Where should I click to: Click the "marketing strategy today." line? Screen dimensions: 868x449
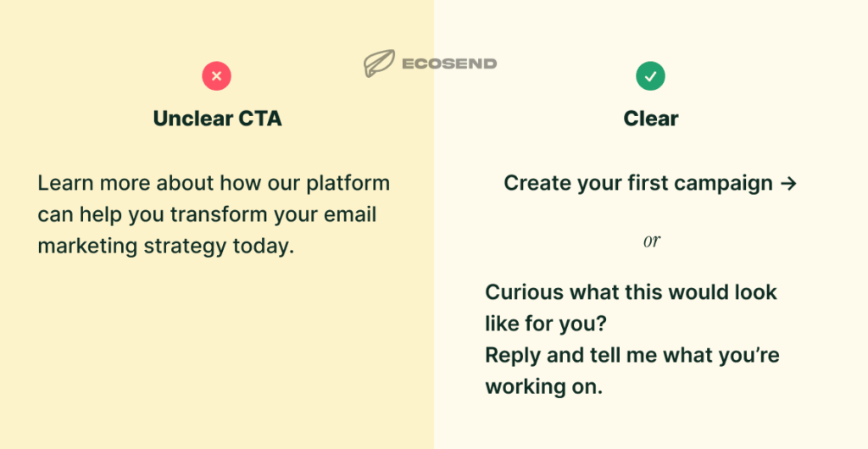click(165, 246)
